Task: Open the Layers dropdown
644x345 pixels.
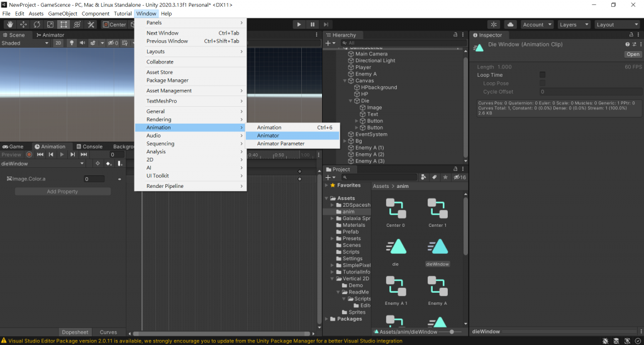Action: tap(574, 25)
